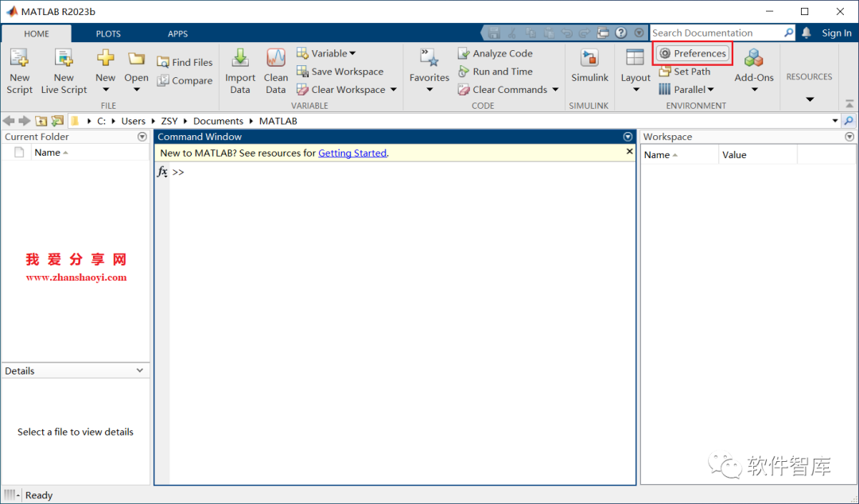Clear Commands history
The image size is (859, 504).
[503, 89]
